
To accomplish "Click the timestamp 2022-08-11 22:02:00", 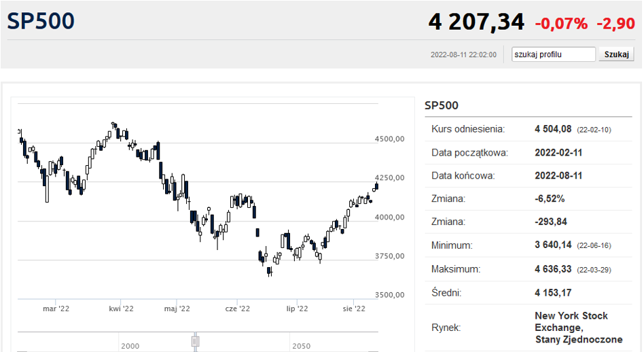I will (463, 54).
